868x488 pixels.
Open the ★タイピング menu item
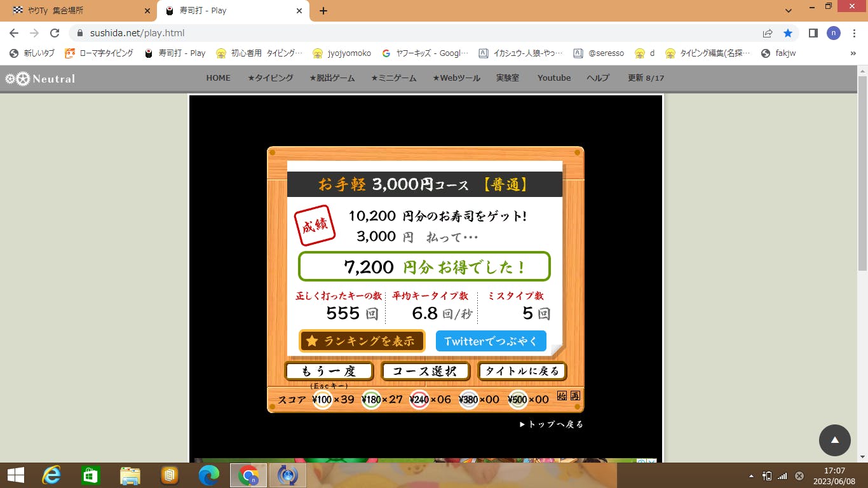[x=270, y=78]
